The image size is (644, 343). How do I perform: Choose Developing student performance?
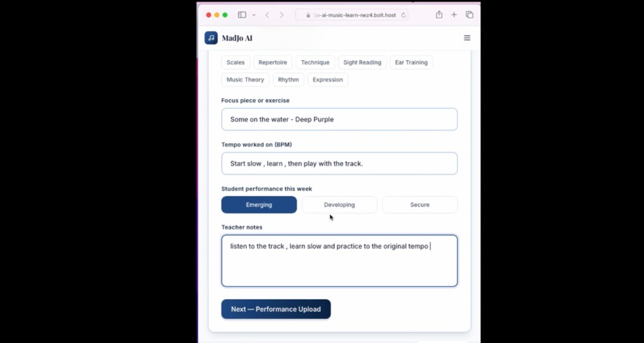[x=340, y=205]
